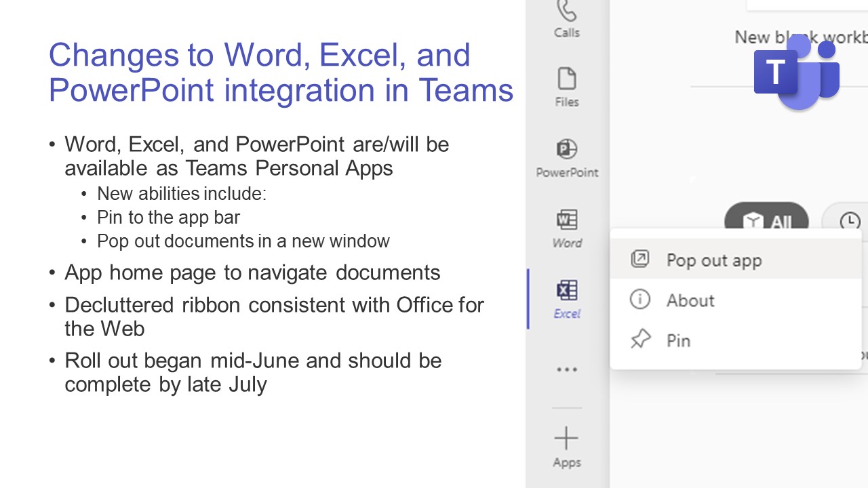868x488 pixels.
Task: Click the Microsoft Teams logo
Action: (797, 72)
